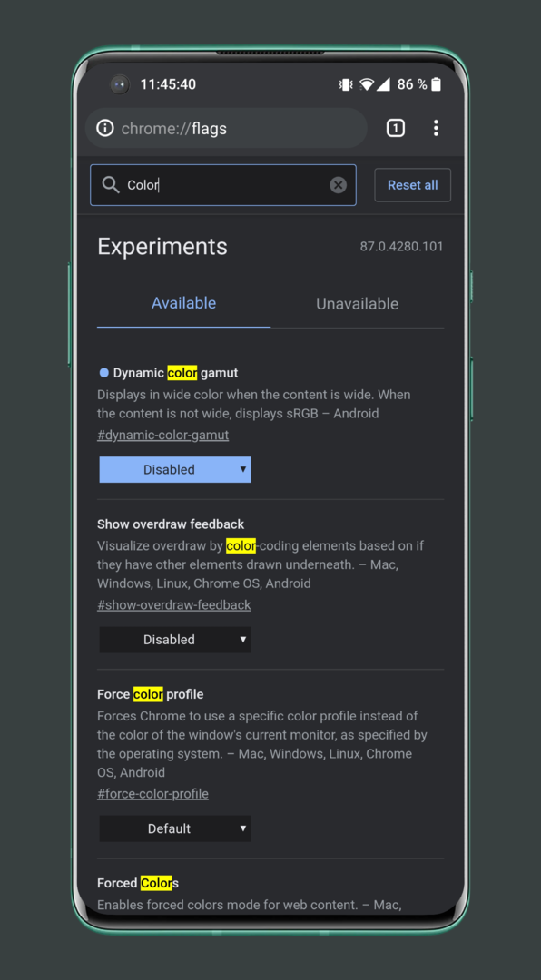This screenshot has width=541, height=980.
Task: Tap the magnifier search icon
Action: (x=111, y=185)
